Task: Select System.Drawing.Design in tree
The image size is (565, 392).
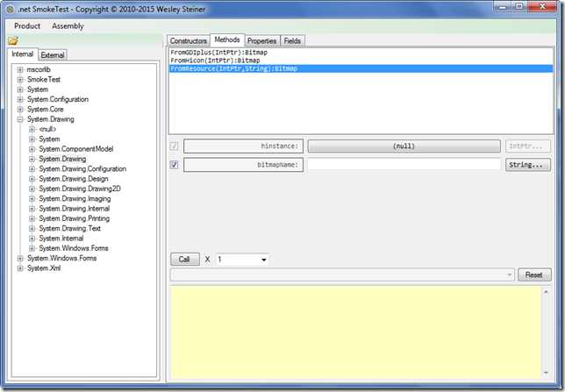Action: pyautogui.click(x=74, y=179)
